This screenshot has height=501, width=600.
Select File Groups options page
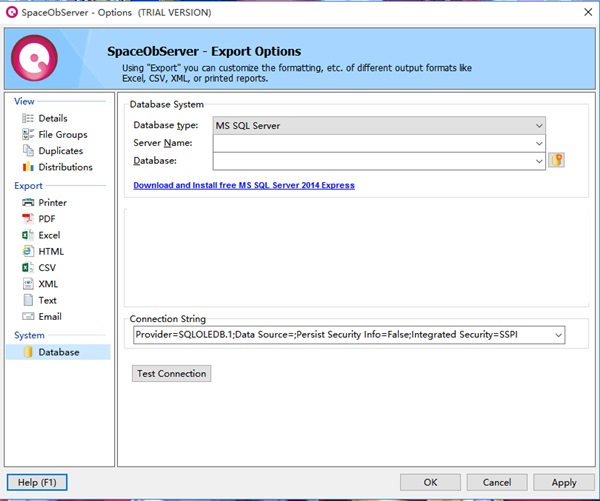[x=63, y=135]
